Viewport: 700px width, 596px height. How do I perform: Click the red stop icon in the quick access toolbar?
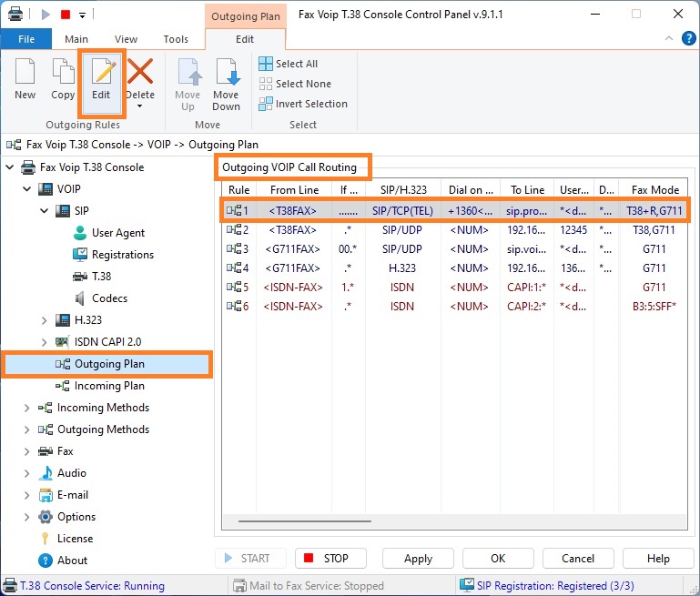click(66, 15)
